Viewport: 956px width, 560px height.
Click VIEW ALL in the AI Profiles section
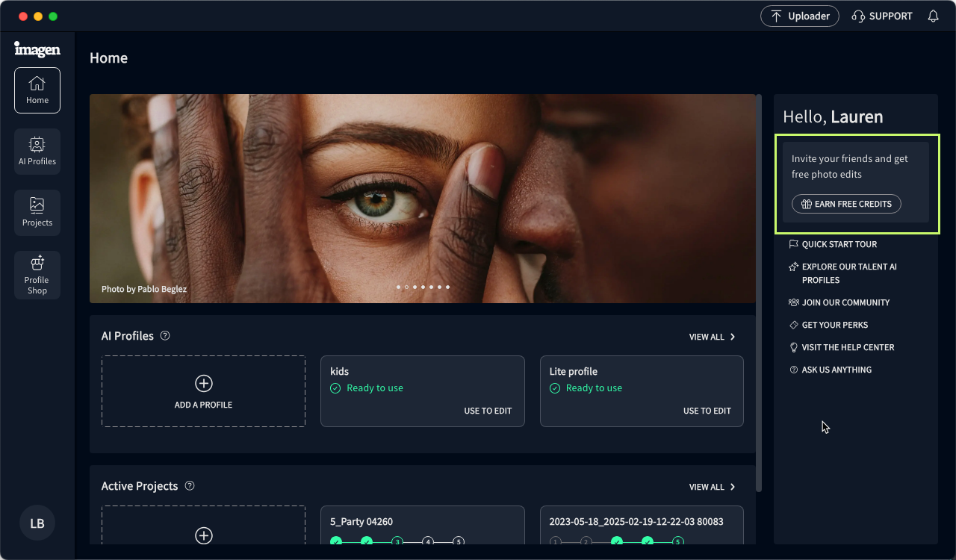[x=713, y=337]
